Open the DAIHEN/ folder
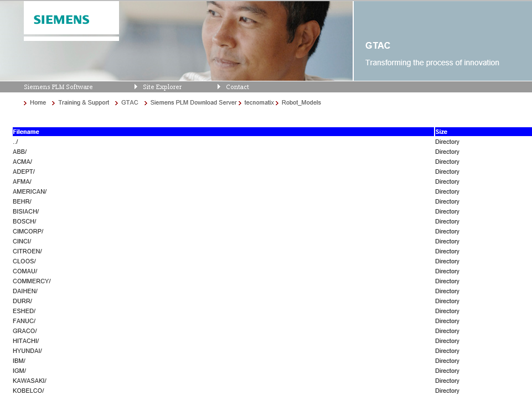This screenshot has height=395, width=532. (25, 292)
